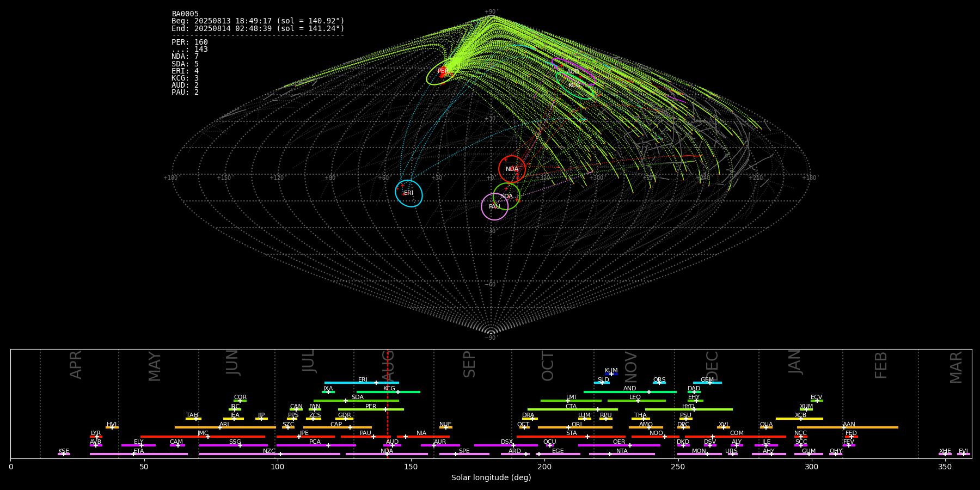Click the COM red bar in the timeline
Viewport: 980px width, 490px height.
(737, 436)
